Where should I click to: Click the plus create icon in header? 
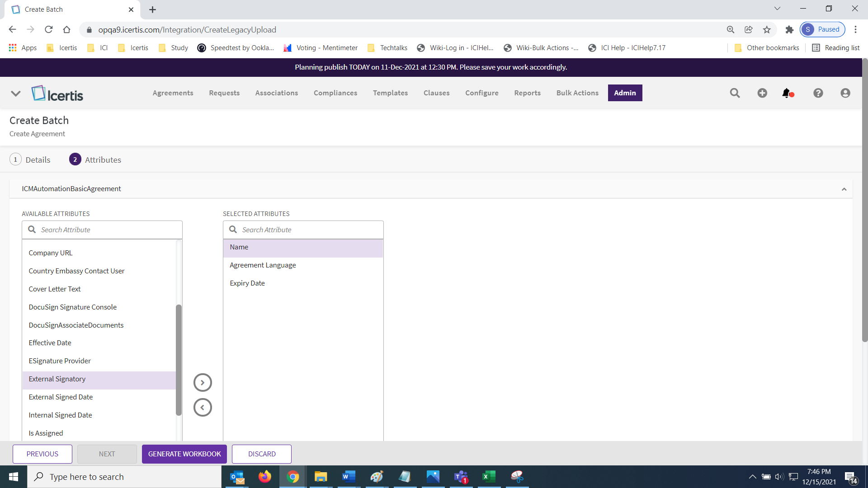(x=762, y=93)
